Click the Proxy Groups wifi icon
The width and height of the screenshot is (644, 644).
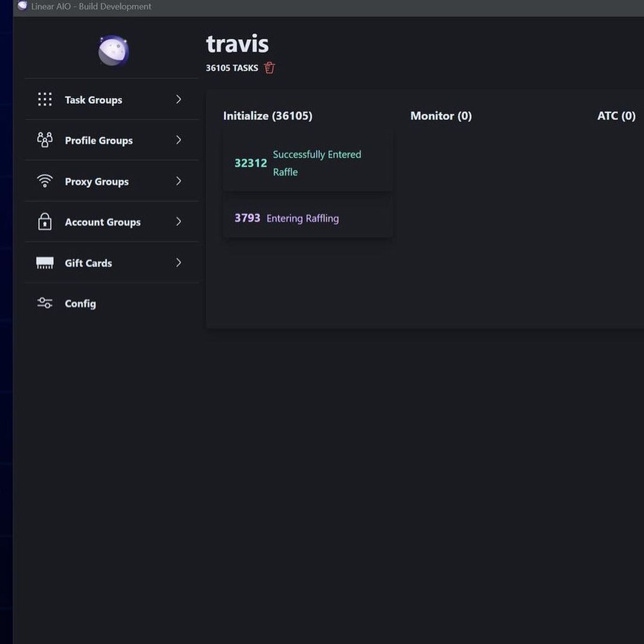[x=45, y=181]
